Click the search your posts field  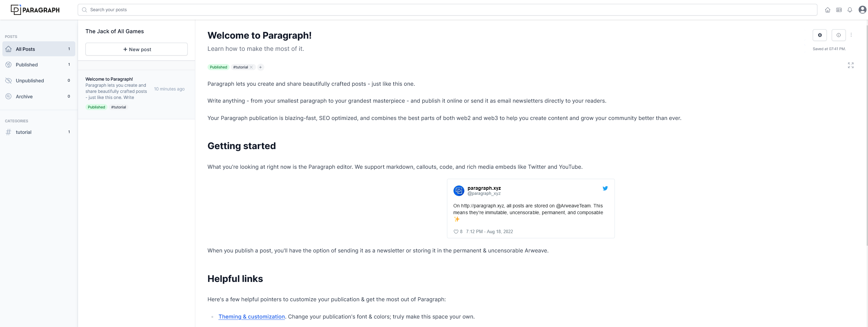448,10
